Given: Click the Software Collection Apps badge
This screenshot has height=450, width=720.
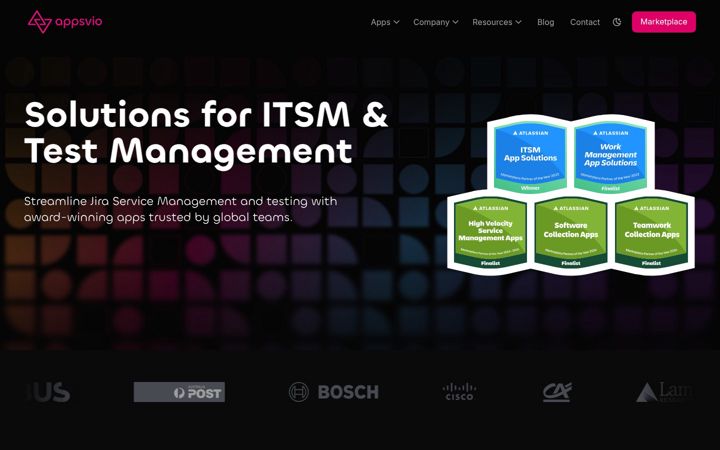Looking at the screenshot, I should coord(571,232).
